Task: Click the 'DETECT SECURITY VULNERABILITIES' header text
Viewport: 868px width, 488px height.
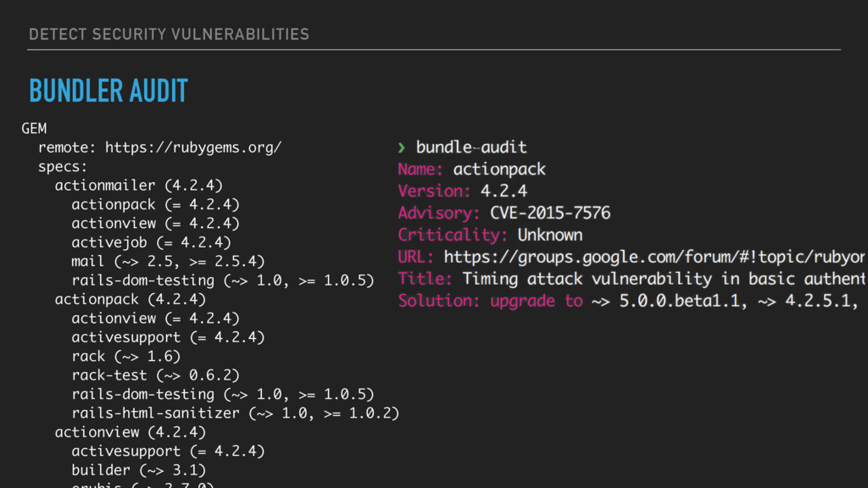Action: click(x=169, y=34)
